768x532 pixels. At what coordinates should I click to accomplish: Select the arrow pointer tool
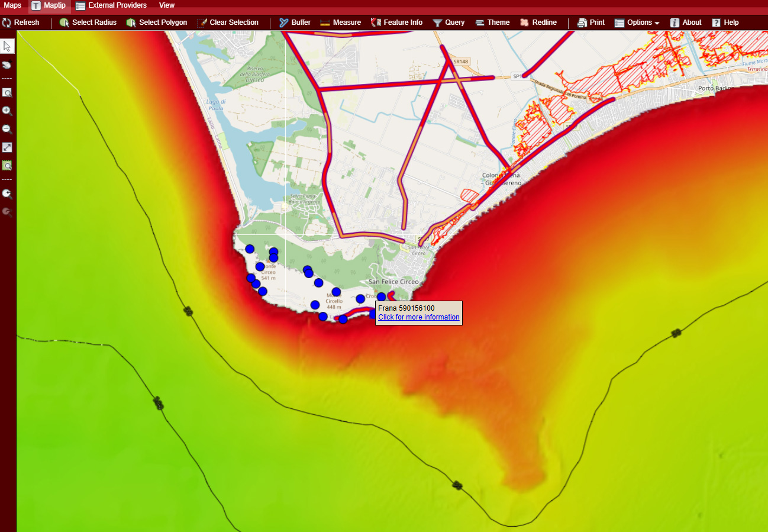pyautogui.click(x=8, y=47)
